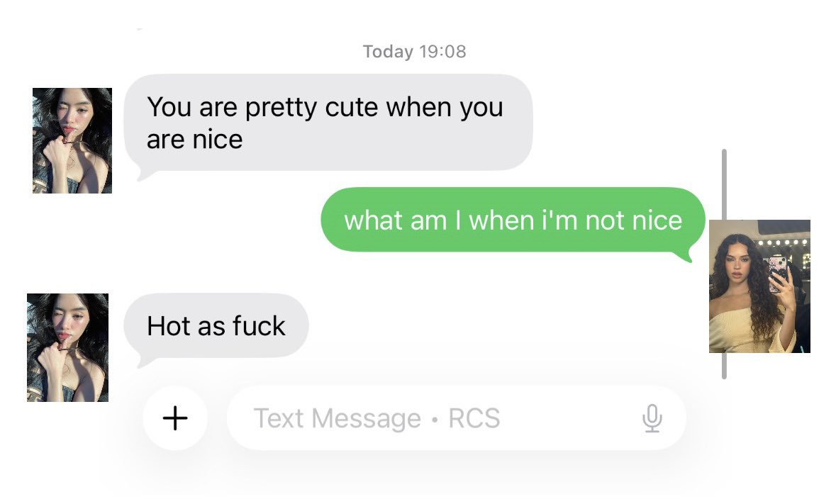Open avatar beside "Hot as fuck" message

pyautogui.click(x=67, y=347)
